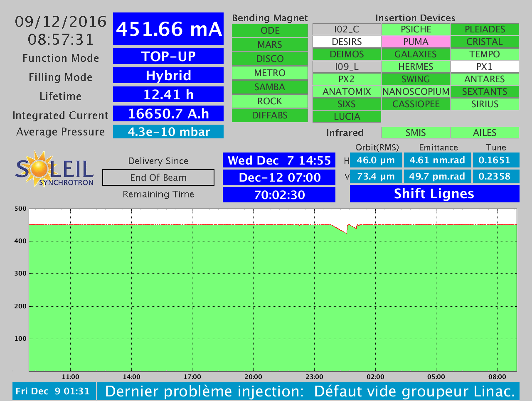Screen dimensions: 532x401
Task: Click the Hybrid filling mode value
Action: click(168, 75)
